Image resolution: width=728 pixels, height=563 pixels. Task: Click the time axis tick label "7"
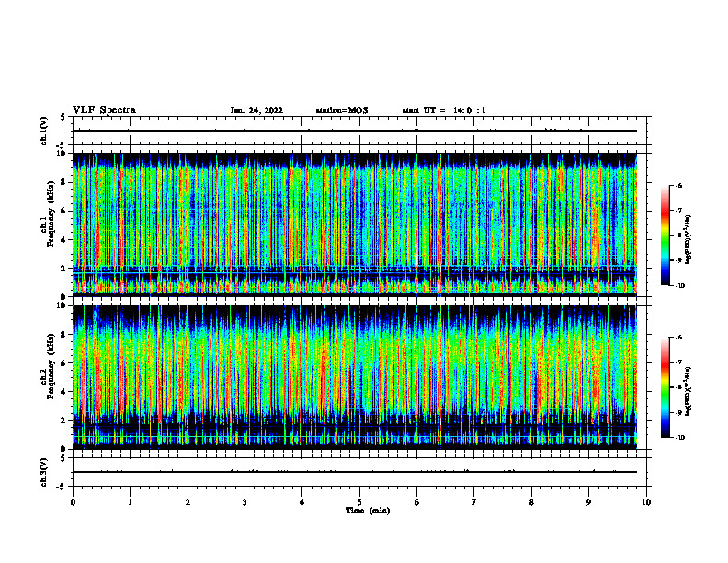tap(474, 502)
